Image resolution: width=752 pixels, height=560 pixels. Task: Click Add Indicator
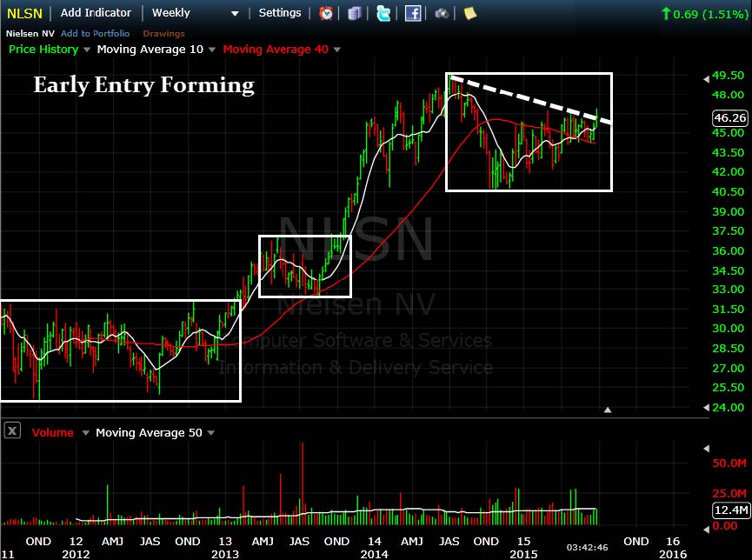[96, 12]
